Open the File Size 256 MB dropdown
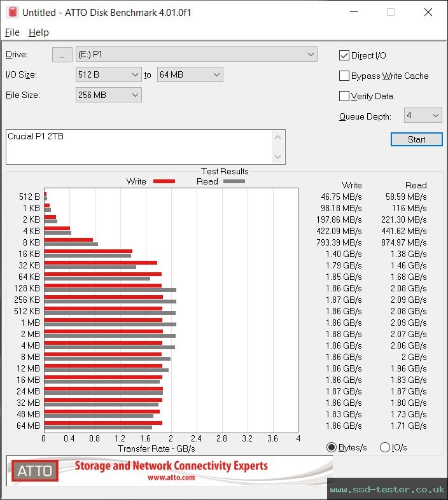 (x=108, y=95)
